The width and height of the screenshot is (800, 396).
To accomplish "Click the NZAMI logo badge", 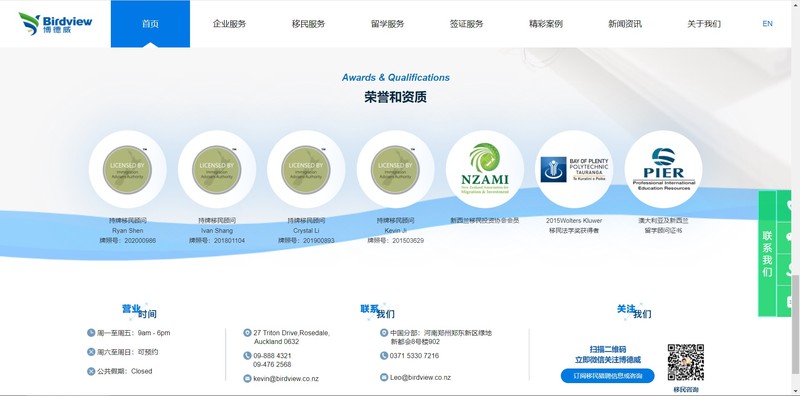I will (485, 169).
